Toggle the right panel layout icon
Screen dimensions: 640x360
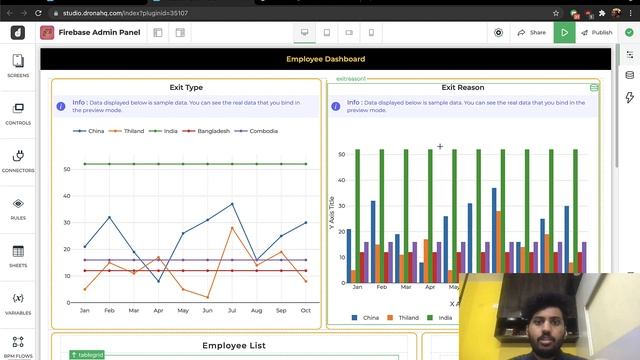click(180, 33)
